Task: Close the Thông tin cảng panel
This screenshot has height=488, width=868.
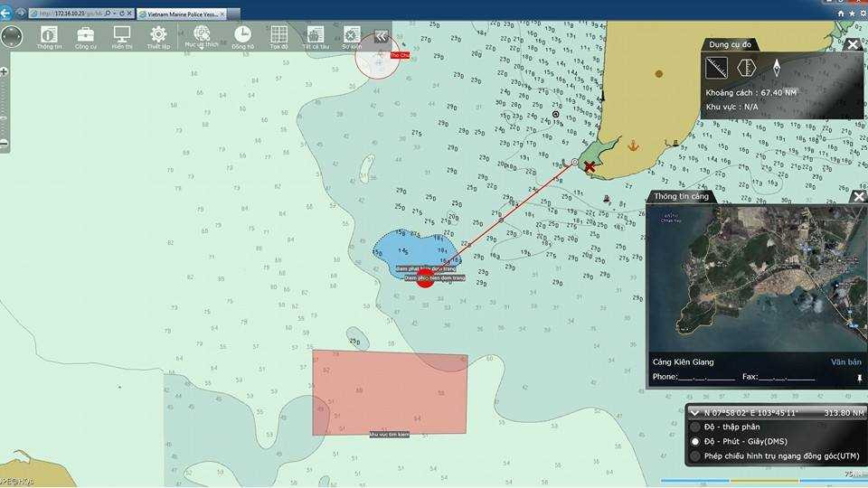Action: coord(858,196)
